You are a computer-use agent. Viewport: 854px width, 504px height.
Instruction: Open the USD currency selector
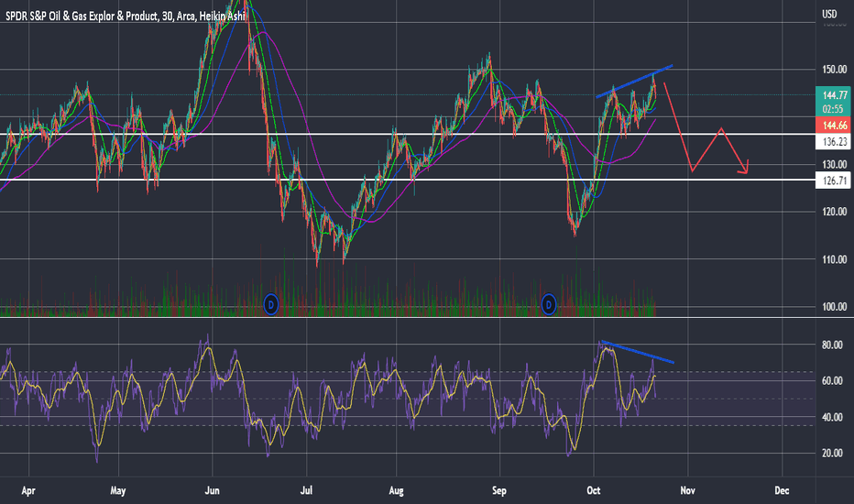click(x=829, y=14)
